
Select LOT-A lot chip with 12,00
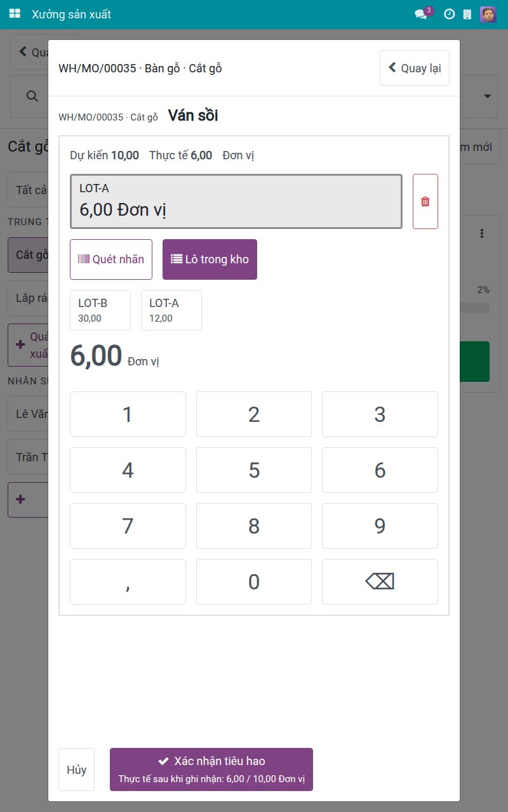(171, 310)
